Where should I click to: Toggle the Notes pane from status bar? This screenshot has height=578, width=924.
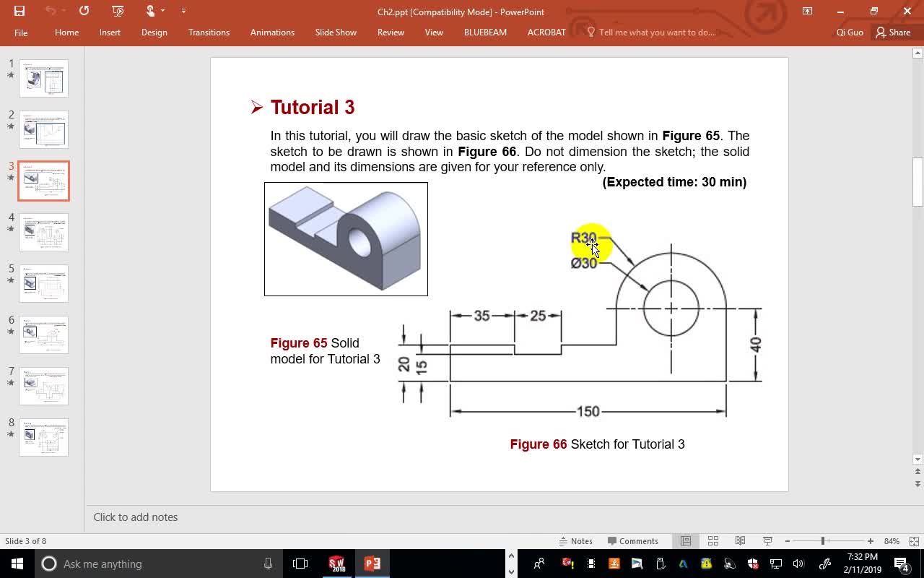(576, 541)
